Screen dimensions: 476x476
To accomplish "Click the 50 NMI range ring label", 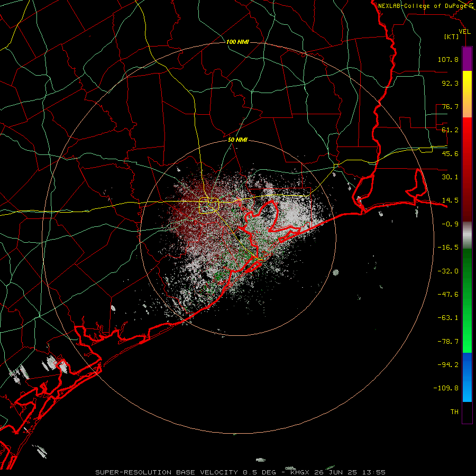I will (237, 140).
